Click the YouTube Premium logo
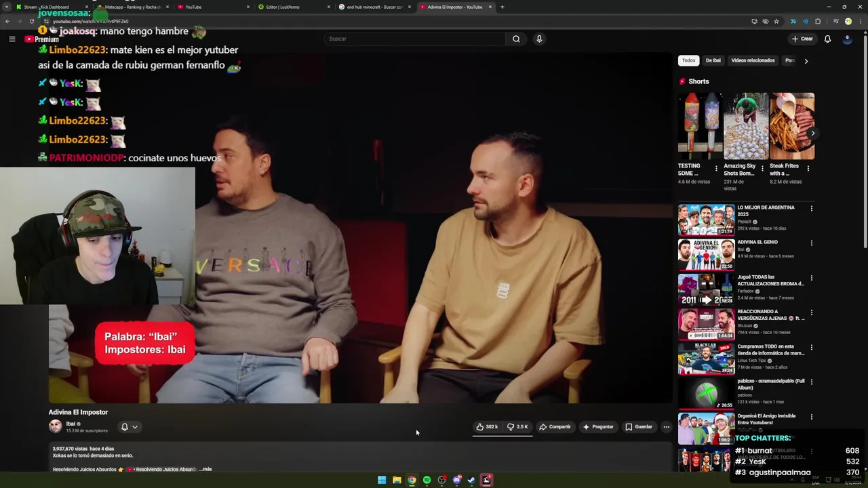This screenshot has width=868, height=488. [x=41, y=39]
